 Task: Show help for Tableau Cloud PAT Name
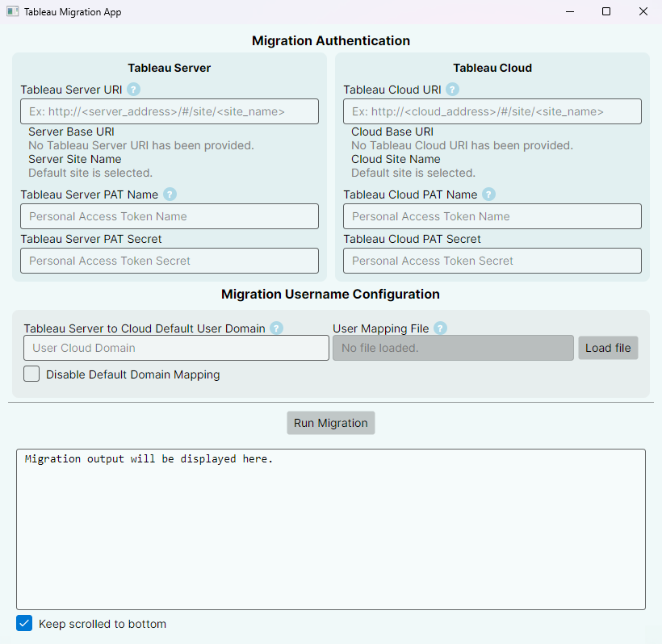point(488,194)
